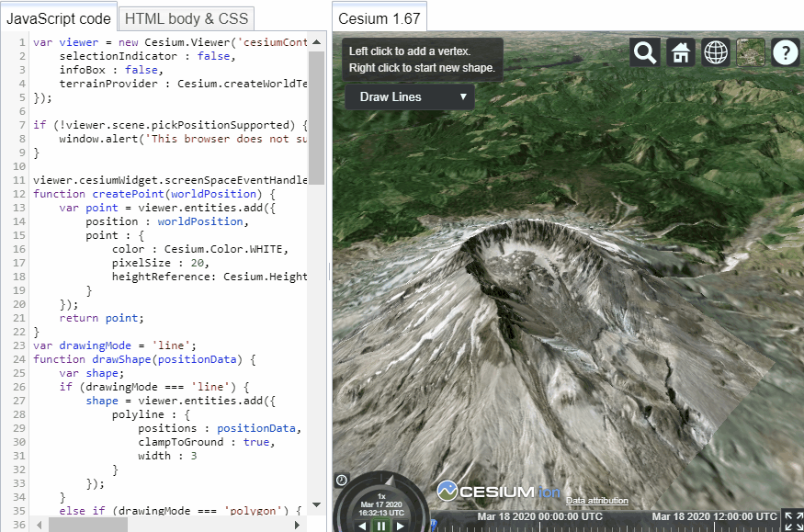The width and height of the screenshot is (804, 532).
Task: Click the 'infoBox : false' code line
Action: coord(111,70)
